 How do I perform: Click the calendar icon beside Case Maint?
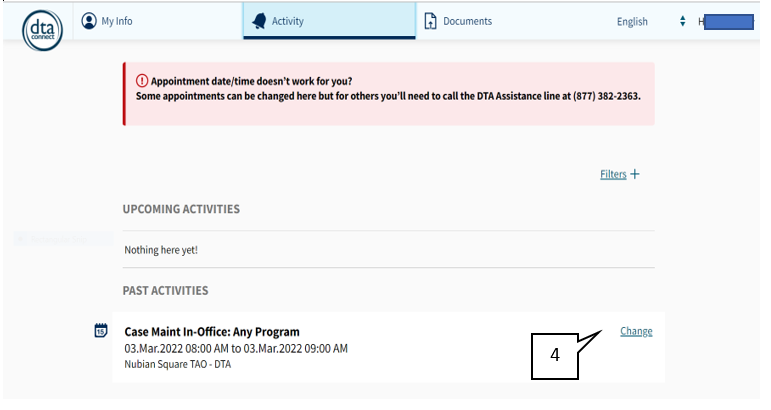(101, 330)
